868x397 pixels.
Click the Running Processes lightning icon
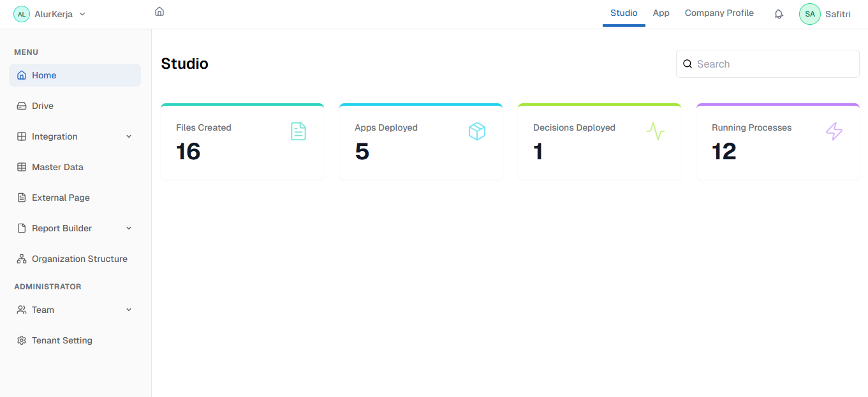[834, 131]
